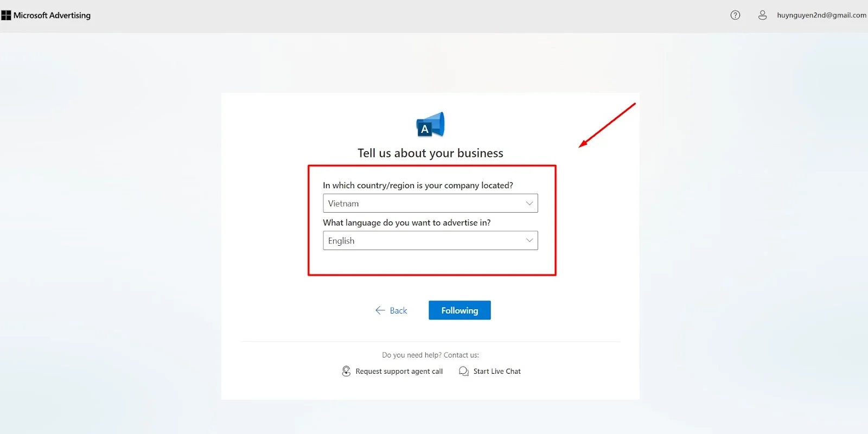Image resolution: width=868 pixels, height=434 pixels.
Task: Open the country/region Vietnam dropdown
Action: (430, 203)
